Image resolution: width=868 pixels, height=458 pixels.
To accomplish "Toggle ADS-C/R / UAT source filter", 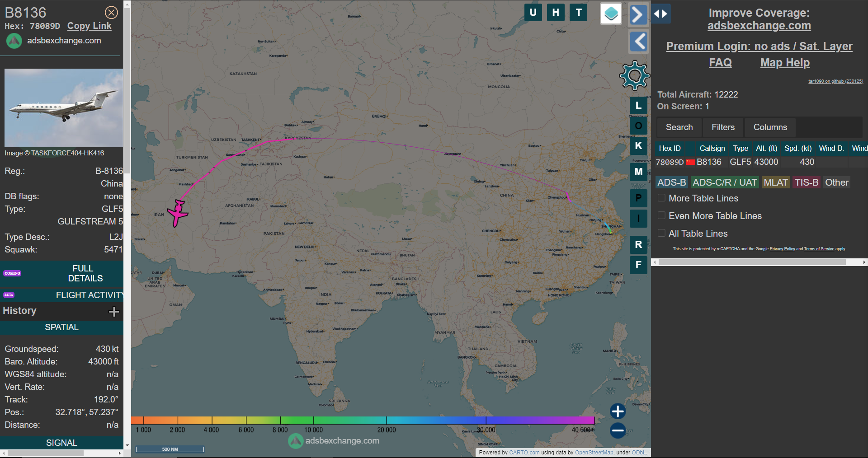I will 725,182.
